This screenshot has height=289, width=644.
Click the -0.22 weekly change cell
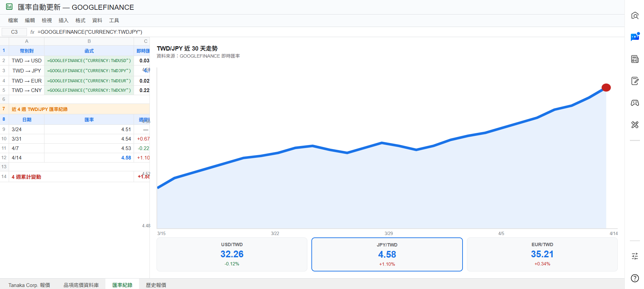(142, 148)
